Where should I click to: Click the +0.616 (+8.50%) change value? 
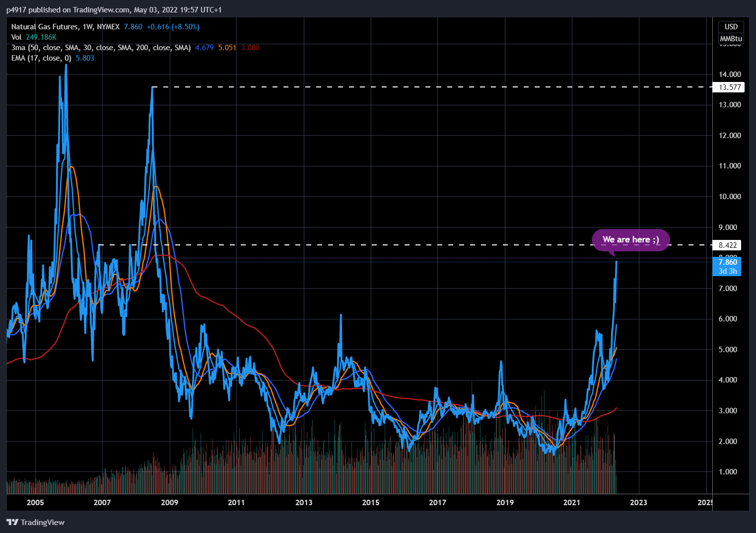(x=173, y=27)
